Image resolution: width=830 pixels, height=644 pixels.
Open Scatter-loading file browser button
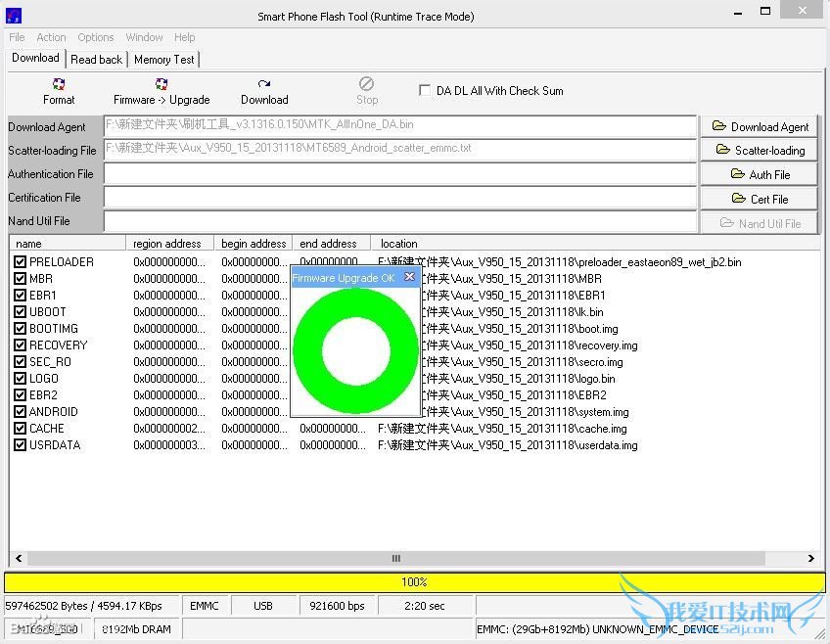760,151
